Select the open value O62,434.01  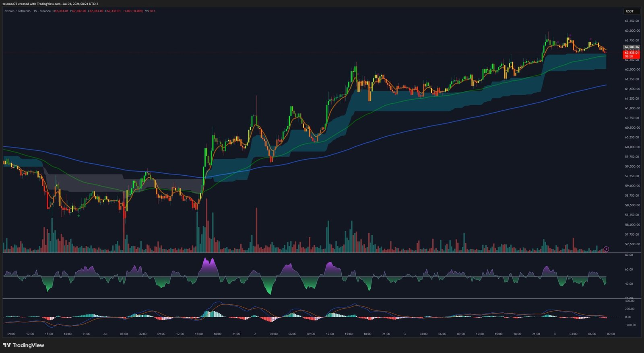60,11
